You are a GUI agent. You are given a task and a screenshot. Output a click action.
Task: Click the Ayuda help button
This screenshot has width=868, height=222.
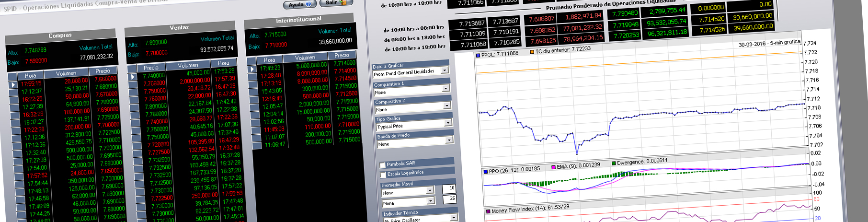[299, 5]
